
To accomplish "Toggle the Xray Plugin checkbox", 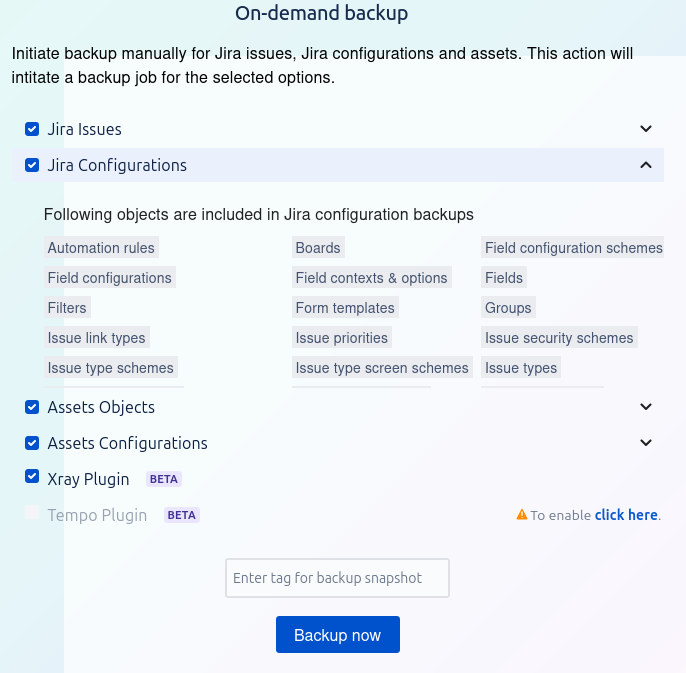I will (x=32, y=478).
